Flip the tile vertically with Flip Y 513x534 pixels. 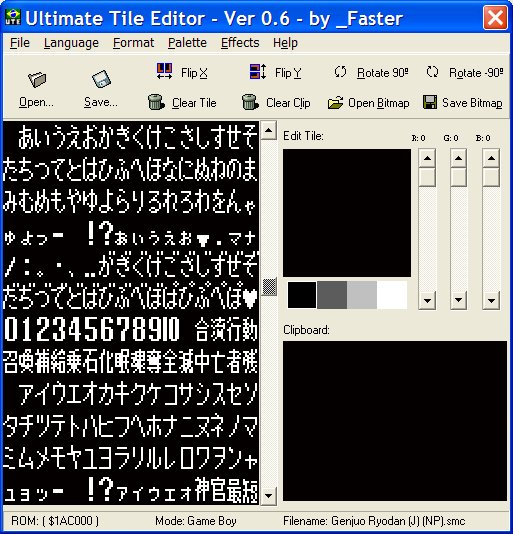pos(275,72)
